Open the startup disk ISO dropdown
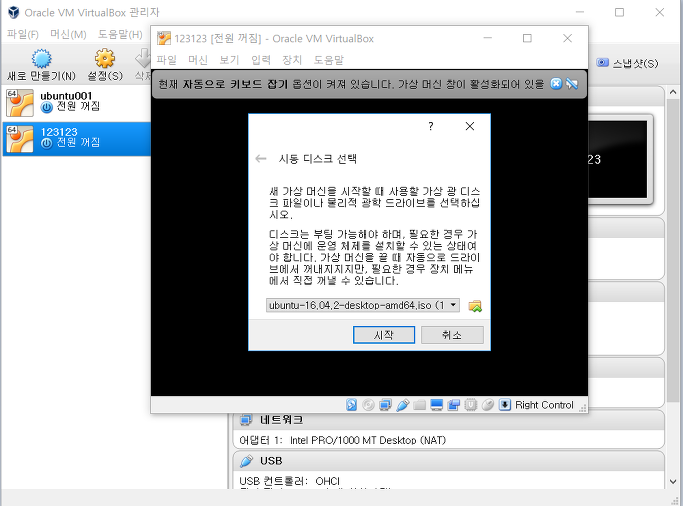The width and height of the screenshot is (683, 506). [x=363, y=305]
